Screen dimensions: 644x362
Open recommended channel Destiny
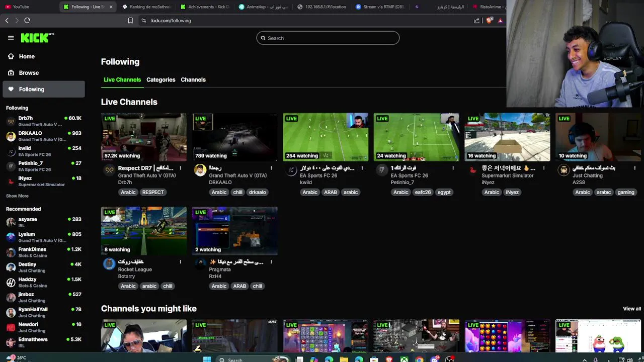(43, 267)
